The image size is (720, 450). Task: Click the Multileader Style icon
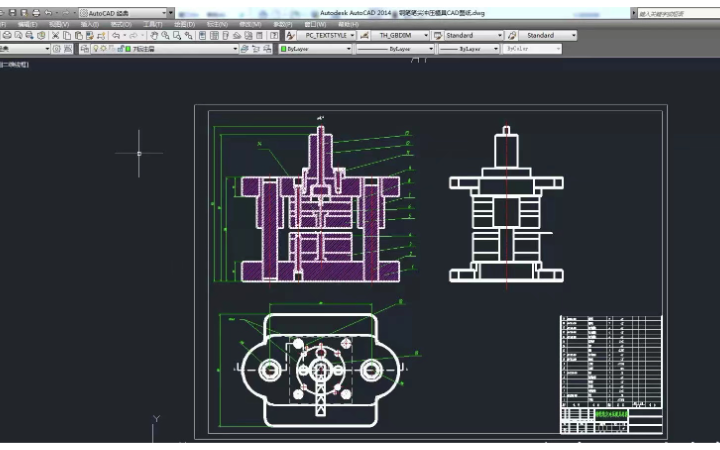512,35
